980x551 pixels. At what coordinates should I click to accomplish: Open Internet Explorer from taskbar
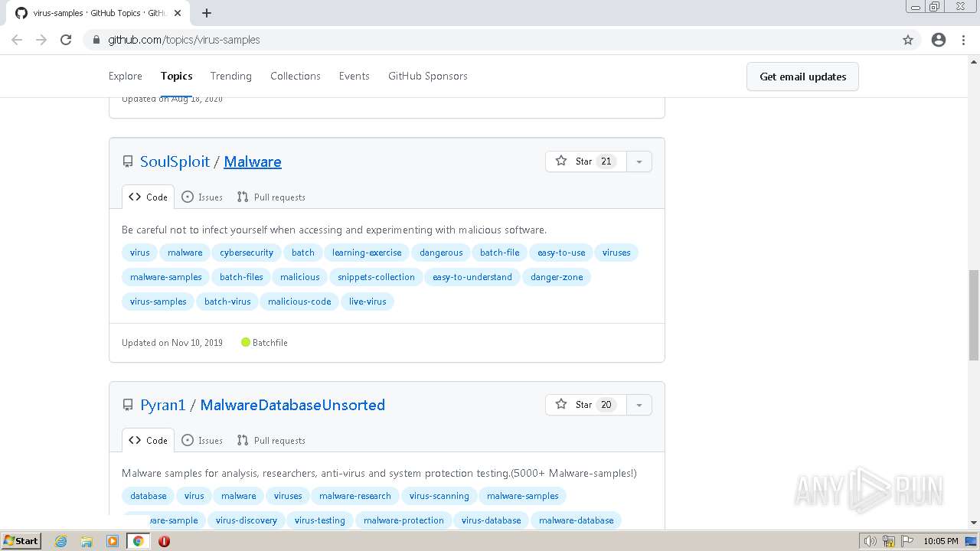pos(61,541)
